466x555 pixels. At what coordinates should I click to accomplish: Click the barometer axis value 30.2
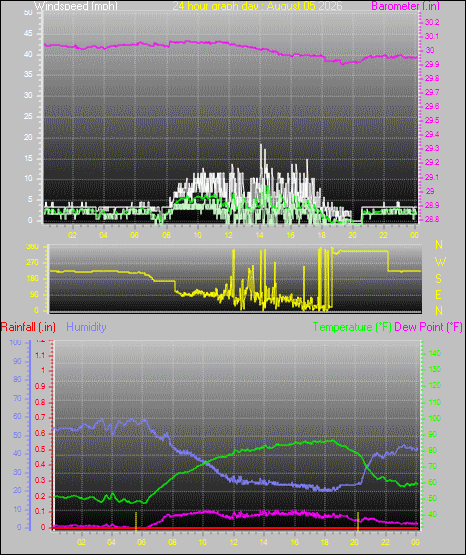click(x=432, y=22)
